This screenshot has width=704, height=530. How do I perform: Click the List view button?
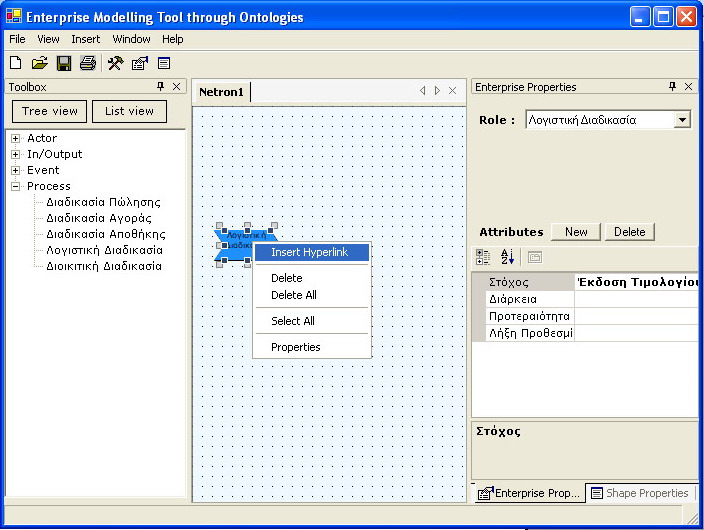click(129, 111)
